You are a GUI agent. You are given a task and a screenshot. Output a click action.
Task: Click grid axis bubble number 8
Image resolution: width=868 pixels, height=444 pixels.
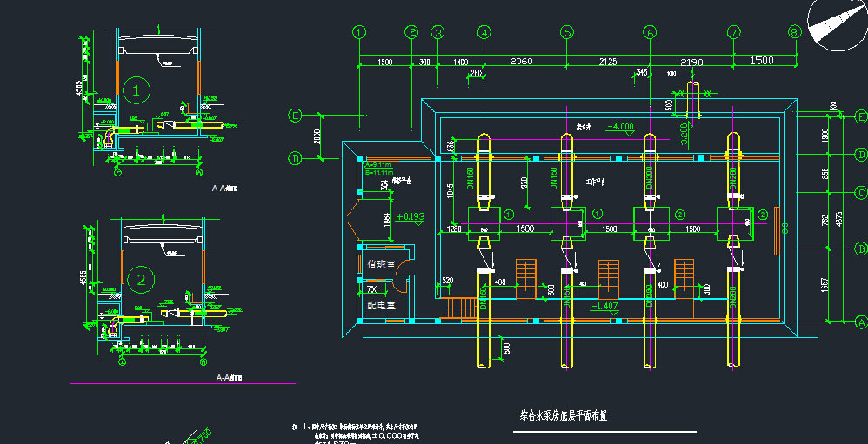tap(794, 32)
